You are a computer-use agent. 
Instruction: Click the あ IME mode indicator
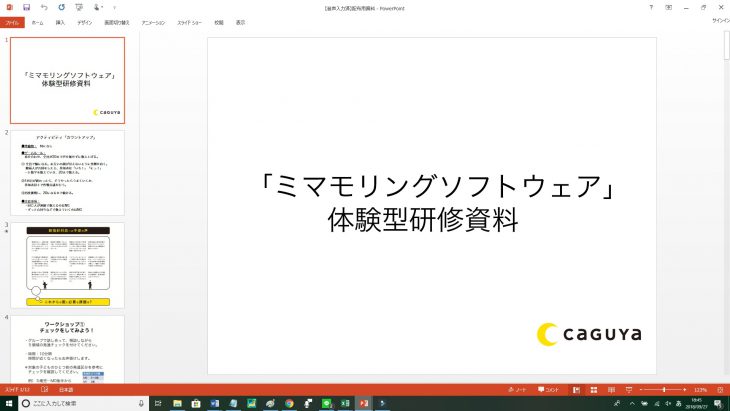click(678, 403)
